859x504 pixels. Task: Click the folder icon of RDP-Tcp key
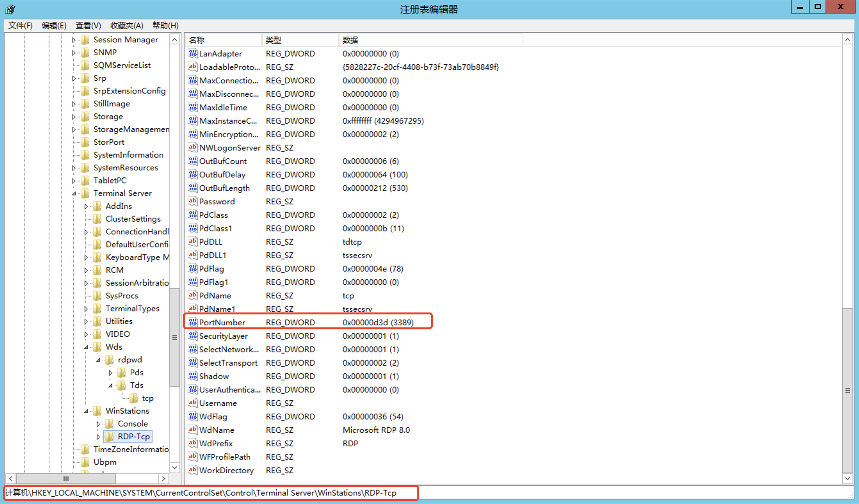110,436
